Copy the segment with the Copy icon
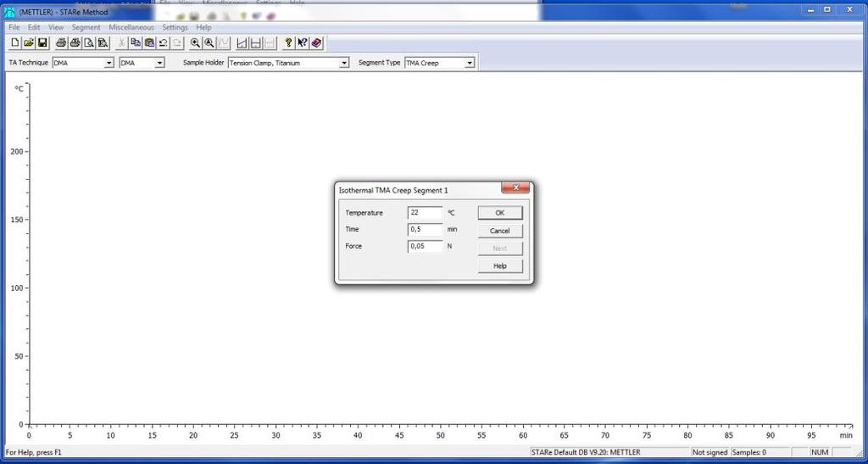Image resolution: width=868 pixels, height=464 pixels. tap(136, 42)
